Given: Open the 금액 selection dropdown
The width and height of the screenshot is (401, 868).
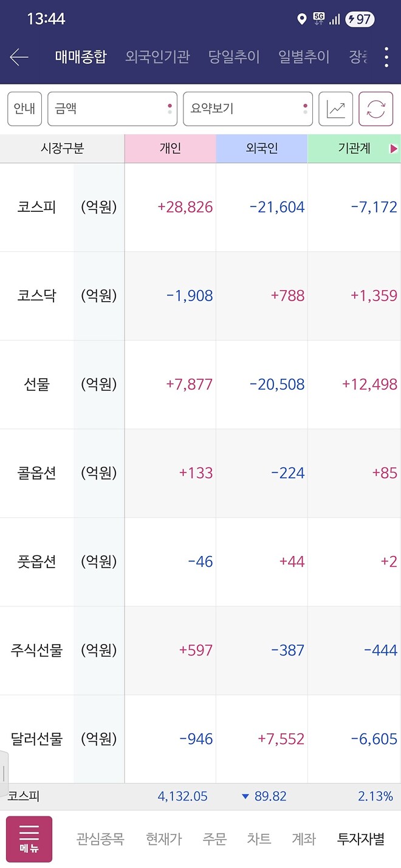Looking at the screenshot, I should point(112,108).
